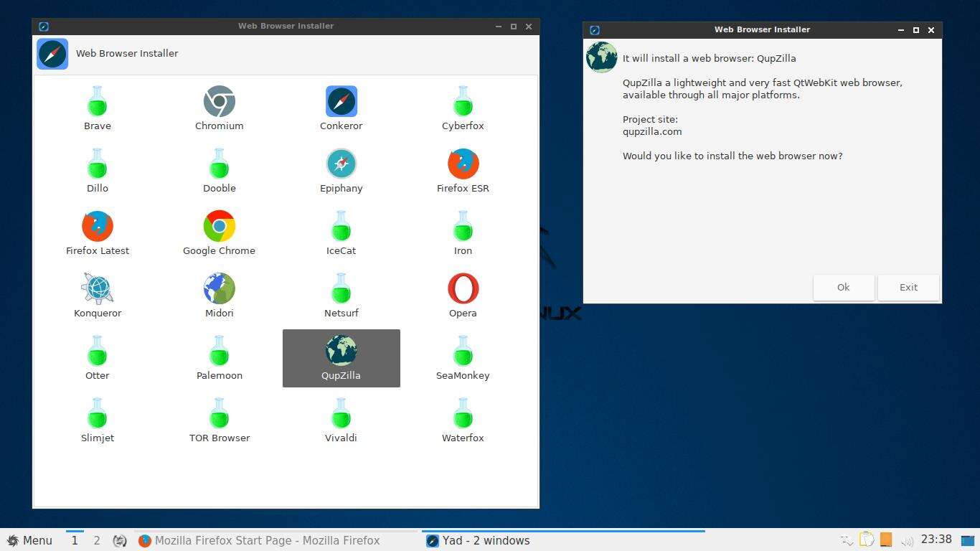Click the orange tray icon
Screen dimensions: 980x551
886,540
